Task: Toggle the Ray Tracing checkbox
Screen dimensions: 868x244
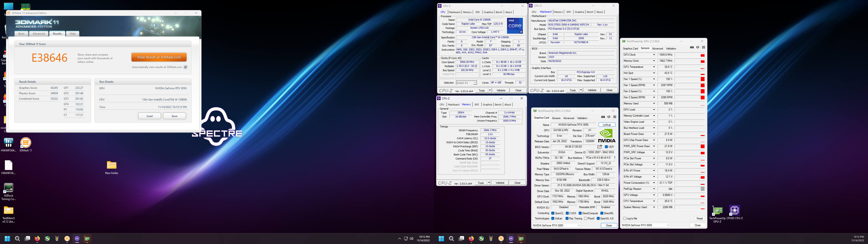Action: 567,218
